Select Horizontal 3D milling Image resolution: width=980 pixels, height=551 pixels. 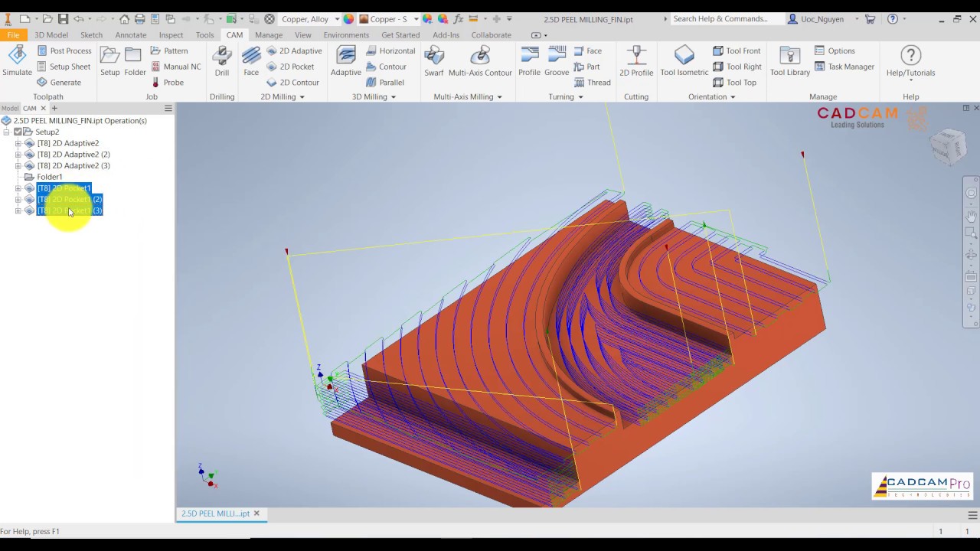pyautogui.click(x=390, y=51)
